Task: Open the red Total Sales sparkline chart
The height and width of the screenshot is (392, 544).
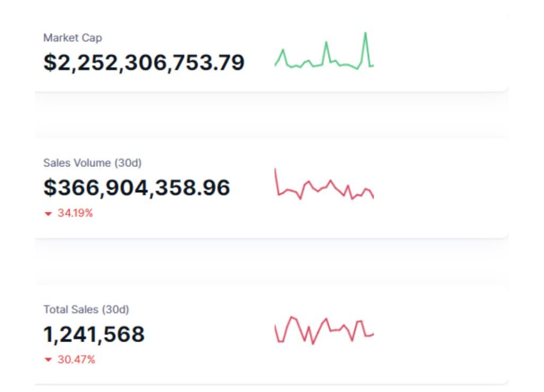Action: pyautogui.click(x=324, y=330)
